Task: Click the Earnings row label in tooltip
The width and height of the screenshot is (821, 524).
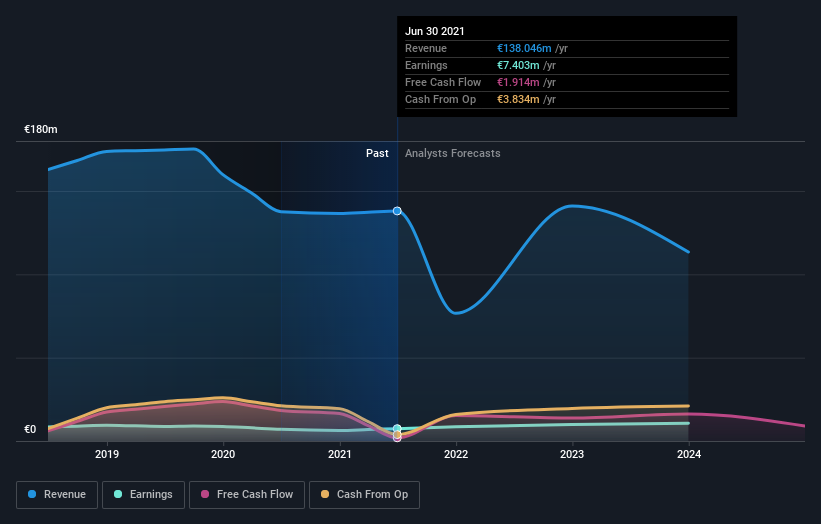Action: point(426,65)
